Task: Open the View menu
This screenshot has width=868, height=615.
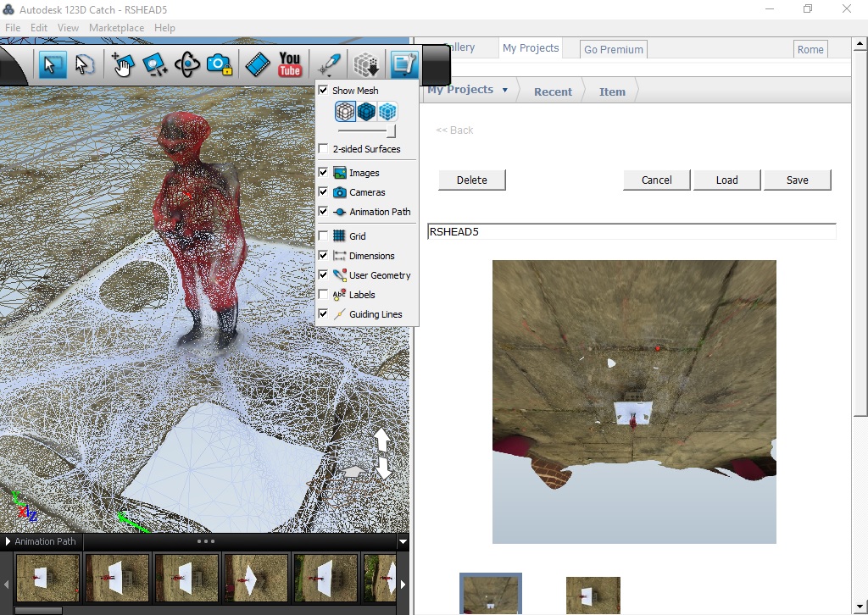Action: click(x=68, y=28)
